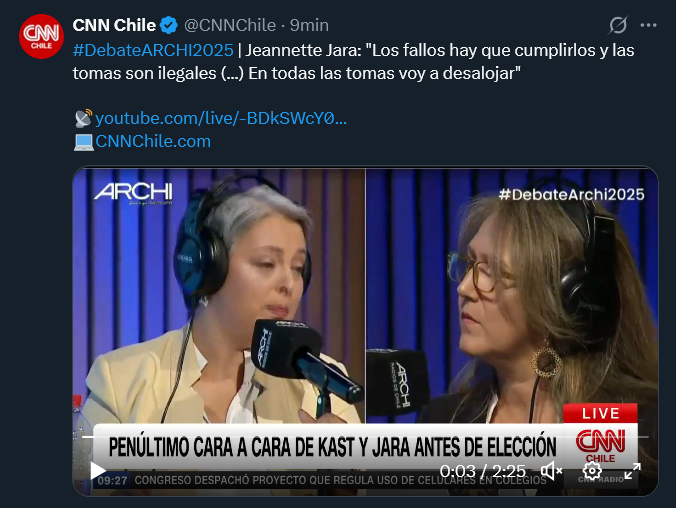676x508 pixels.
Task: Click the satellite antenna emoji icon
Action: pos(83,118)
